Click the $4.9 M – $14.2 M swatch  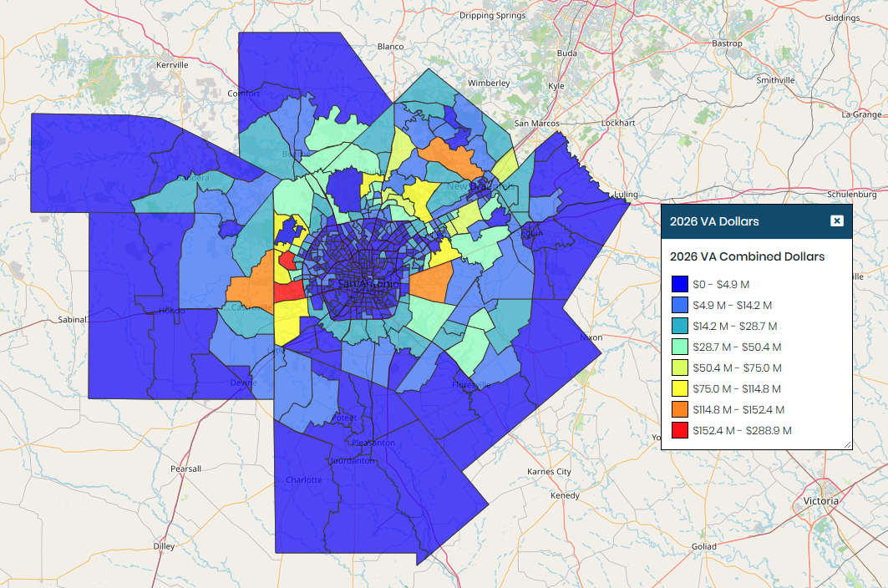(680, 306)
